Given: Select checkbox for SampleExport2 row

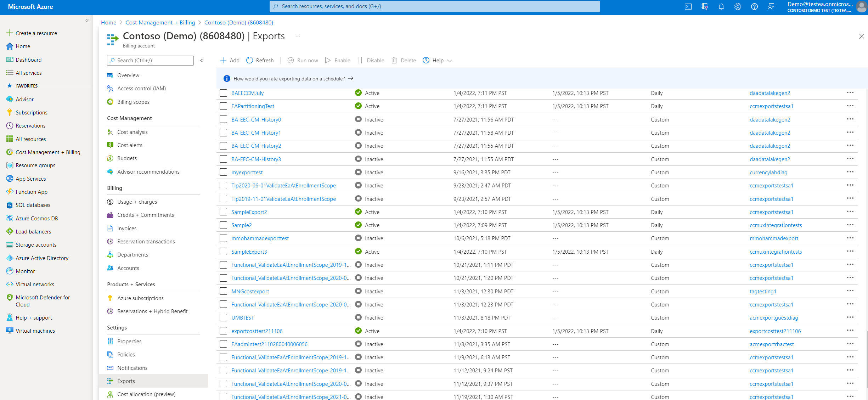Looking at the screenshot, I should click(x=223, y=212).
